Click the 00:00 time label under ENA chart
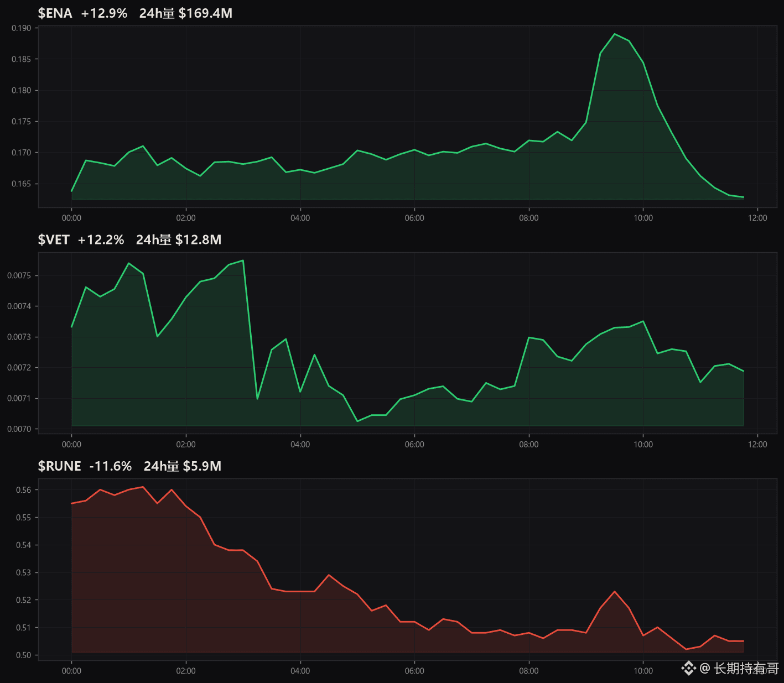The image size is (784, 683). (71, 218)
